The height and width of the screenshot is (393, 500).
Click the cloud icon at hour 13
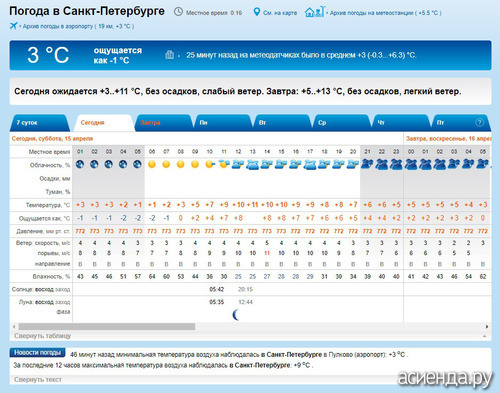pos(253,165)
